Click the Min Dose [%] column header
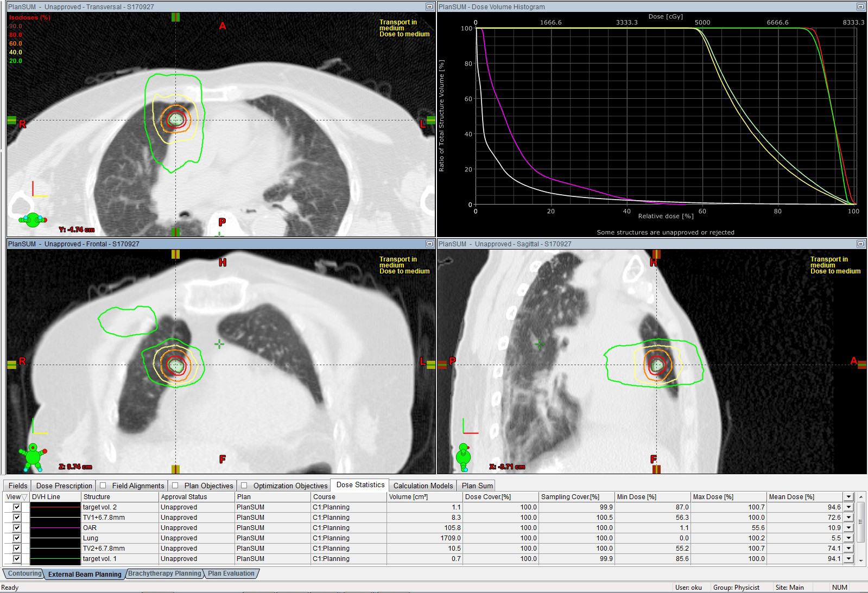The width and height of the screenshot is (868, 593). (652, 497)
